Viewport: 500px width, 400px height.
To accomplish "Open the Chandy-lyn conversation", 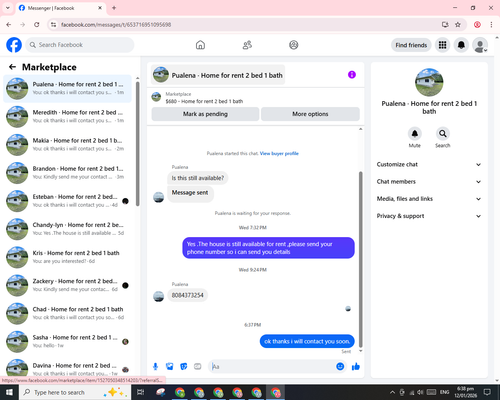I will coord(67,229).
